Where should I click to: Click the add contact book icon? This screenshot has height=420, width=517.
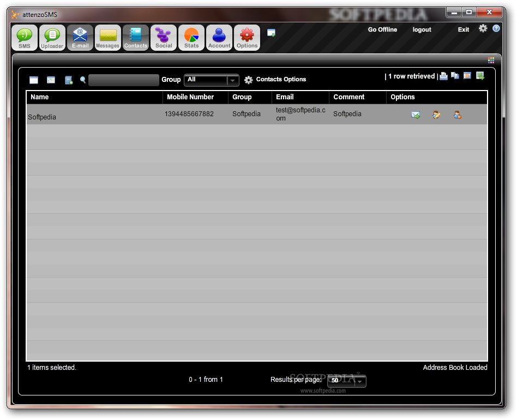[69, 80]
